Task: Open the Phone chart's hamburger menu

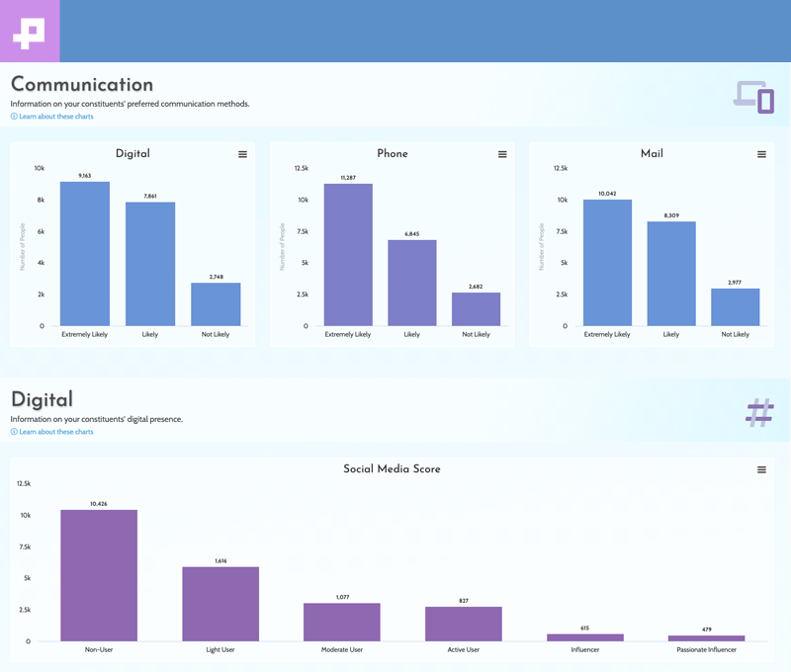Action: [502, 154]
